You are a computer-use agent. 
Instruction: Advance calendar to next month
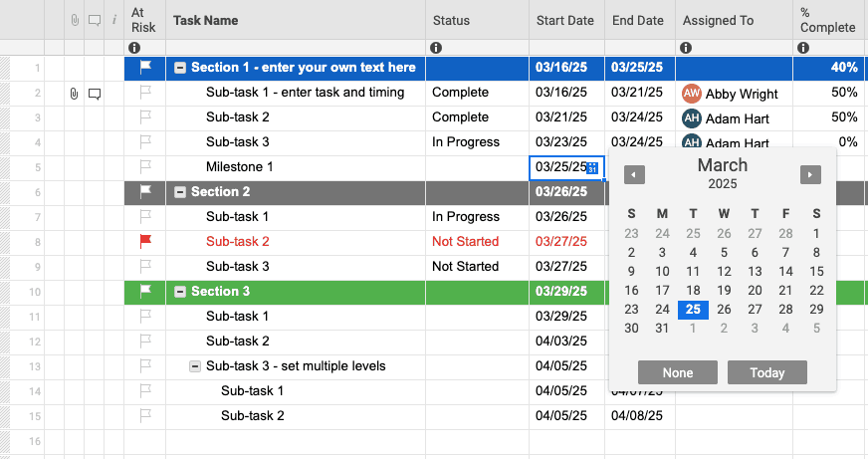[810, 175]
